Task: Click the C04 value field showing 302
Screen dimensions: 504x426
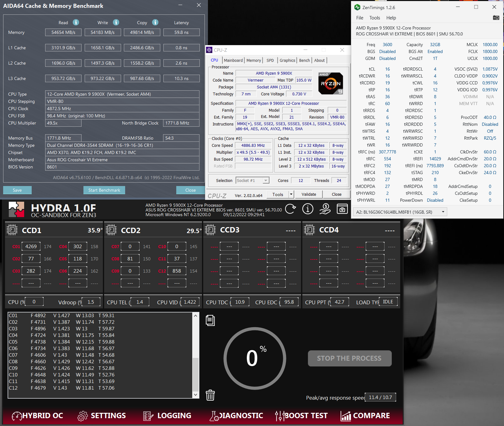Action: pyautogui.click(x=78, y=247)
